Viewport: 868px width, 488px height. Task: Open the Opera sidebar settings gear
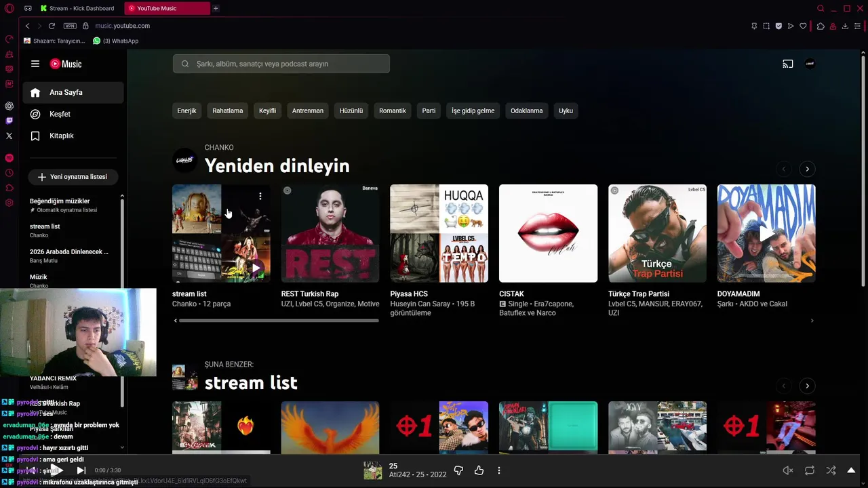9,203
